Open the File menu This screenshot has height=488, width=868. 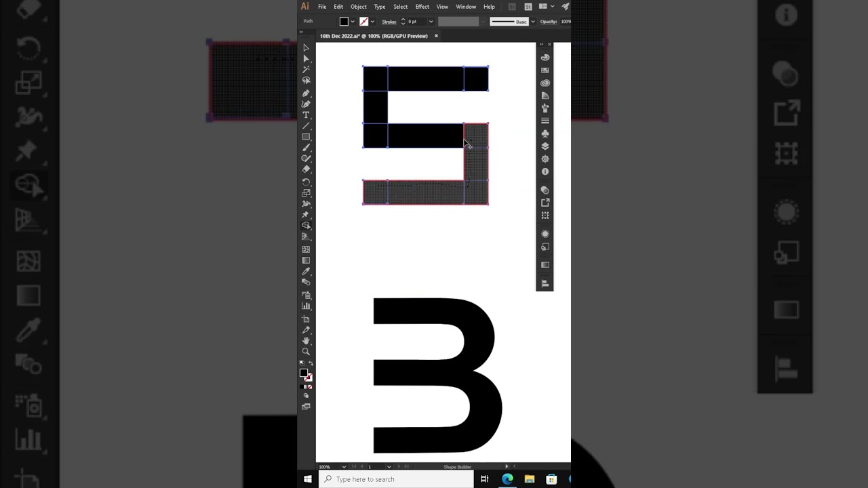point(322,7)
